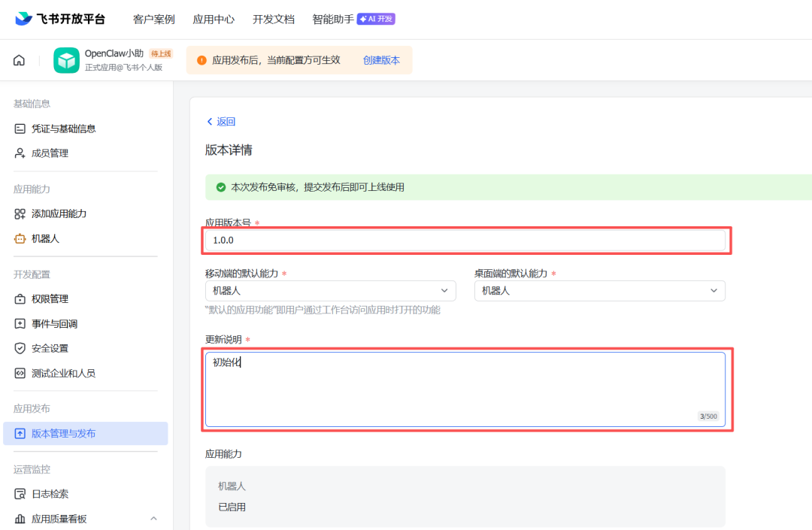Click the 日志检索 search icon

tap(20, 494)
